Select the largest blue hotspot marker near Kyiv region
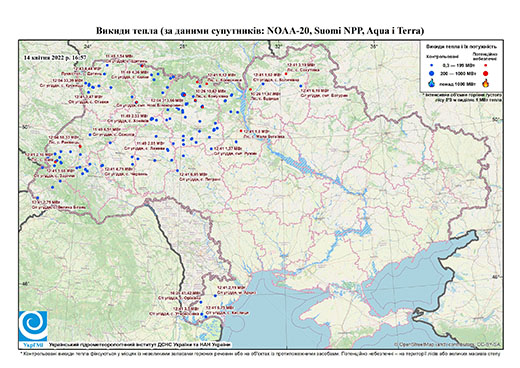Viewport: 520px width, 368px height. click(x=183, y=94)
